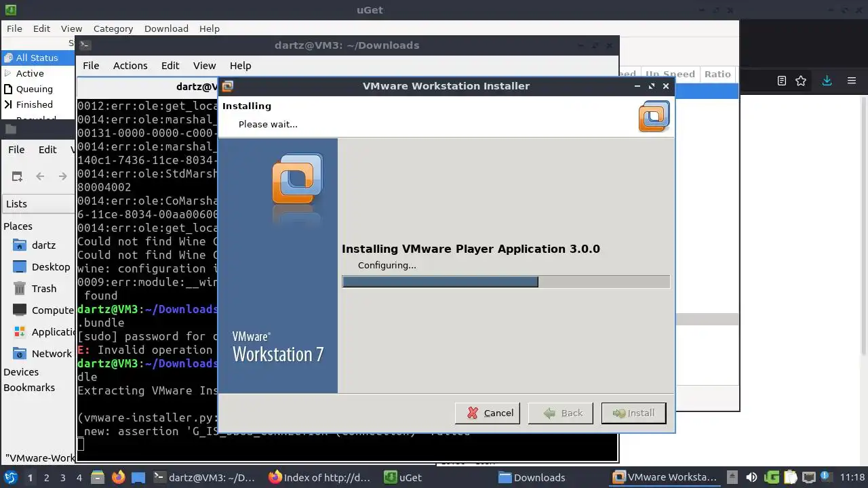Click the Devices section header

21,372
